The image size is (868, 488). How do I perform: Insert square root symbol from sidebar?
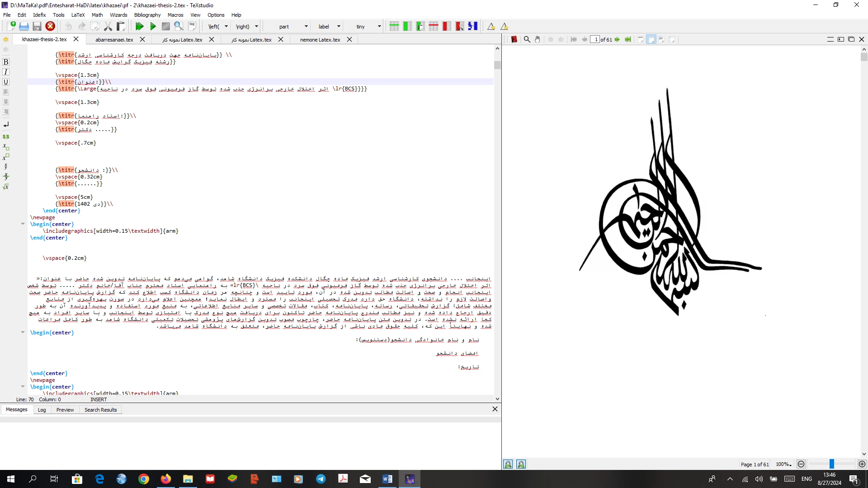(x=6, y=187)
